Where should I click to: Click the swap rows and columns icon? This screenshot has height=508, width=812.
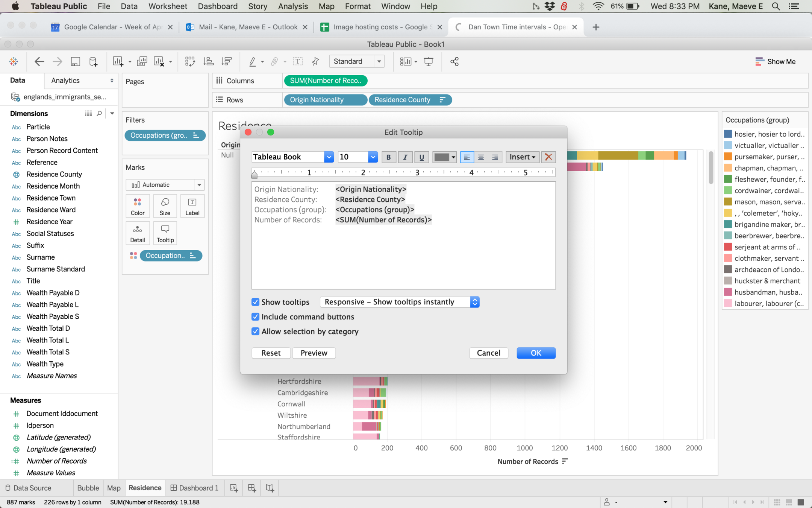(x=190, y=61)
